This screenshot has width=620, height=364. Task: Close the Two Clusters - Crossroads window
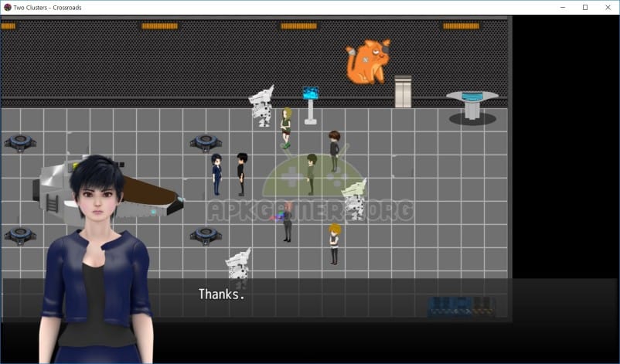click(608, 7)
